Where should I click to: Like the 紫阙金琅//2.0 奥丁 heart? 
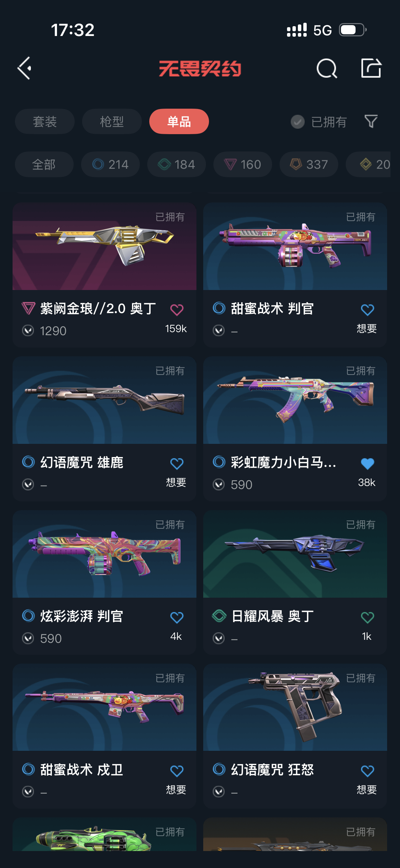(x=177, y=310)
